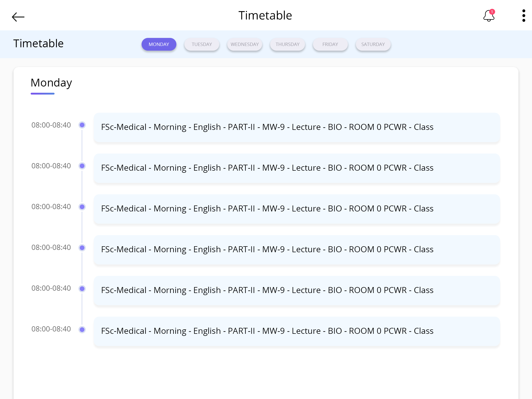
Task: Click the back arrow to return
Action: coord(18,17)
